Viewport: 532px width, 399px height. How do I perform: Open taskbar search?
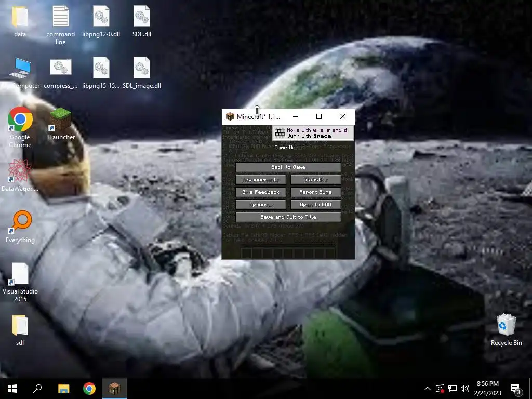[x=37, y=389]
